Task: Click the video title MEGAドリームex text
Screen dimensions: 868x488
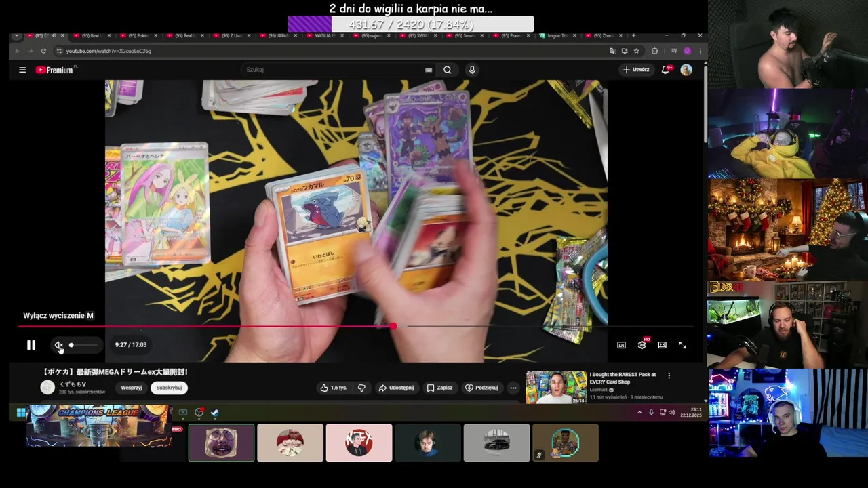Action: point(115,372)
